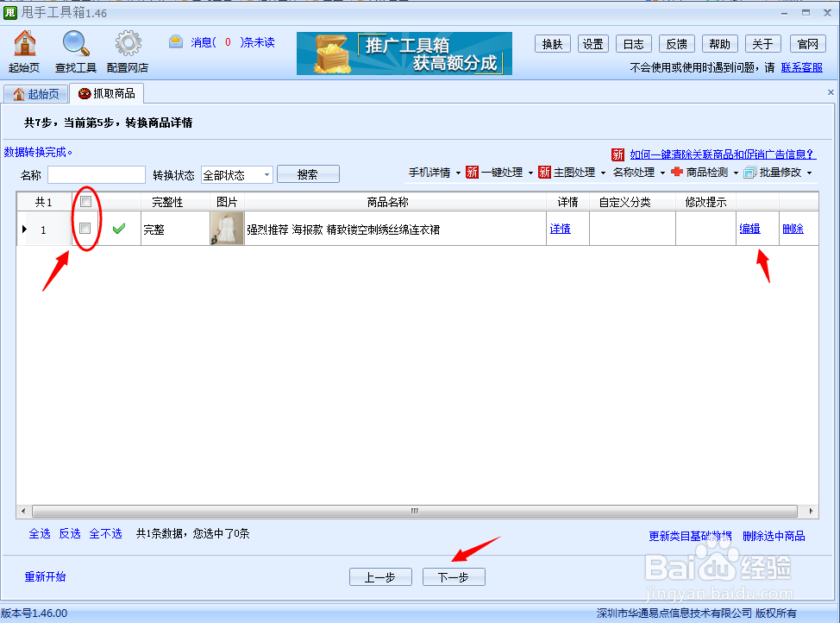Click the red 新 badge before the cleanup help link
Screen dimensions: 840x623
[x=617, y=154]
